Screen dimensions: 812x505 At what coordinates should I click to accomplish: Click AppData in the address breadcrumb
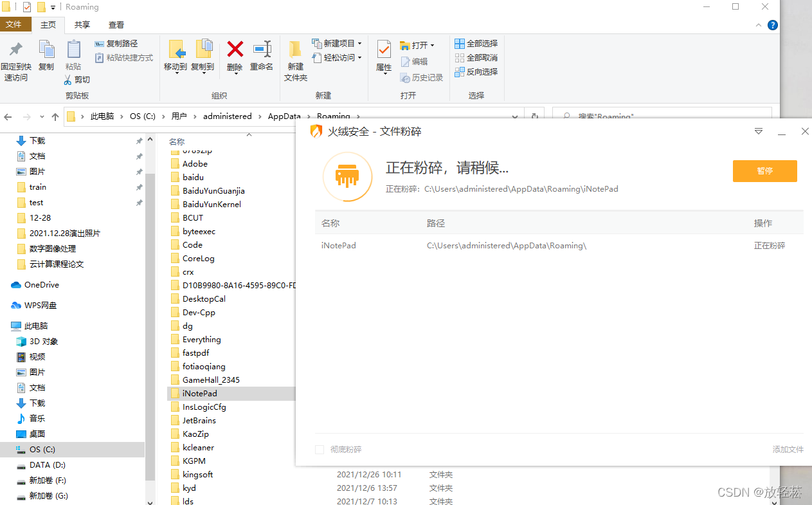[x=284, y=116]
